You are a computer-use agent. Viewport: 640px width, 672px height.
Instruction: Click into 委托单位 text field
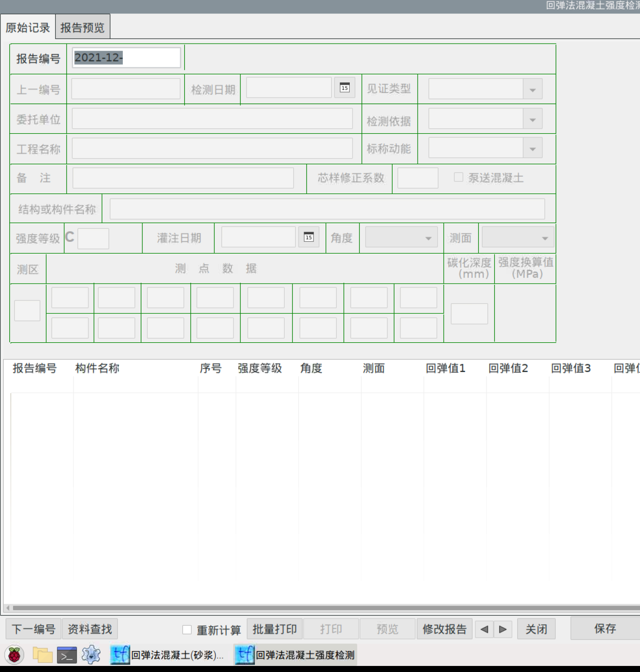[212, 119]
